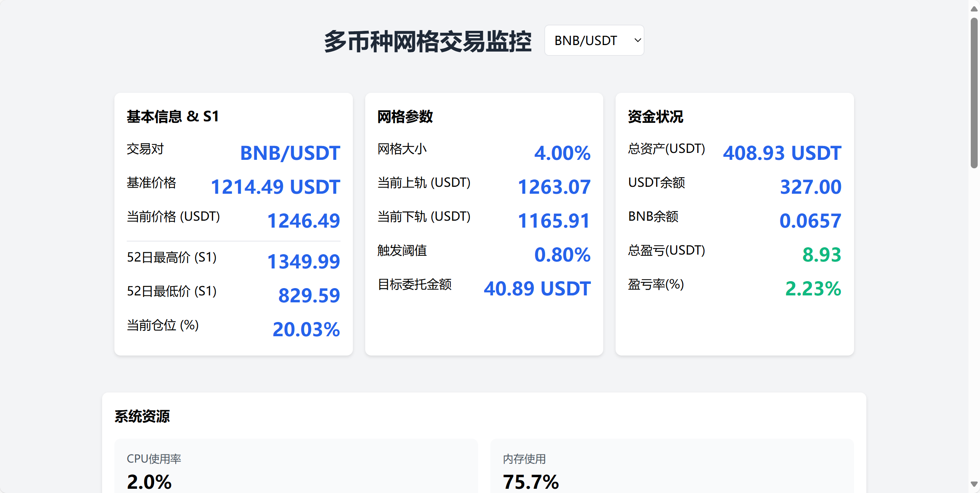Click the 总资产 value 408.93 USDT
Viewport: 980px width, 493px height.
point(782,153)
